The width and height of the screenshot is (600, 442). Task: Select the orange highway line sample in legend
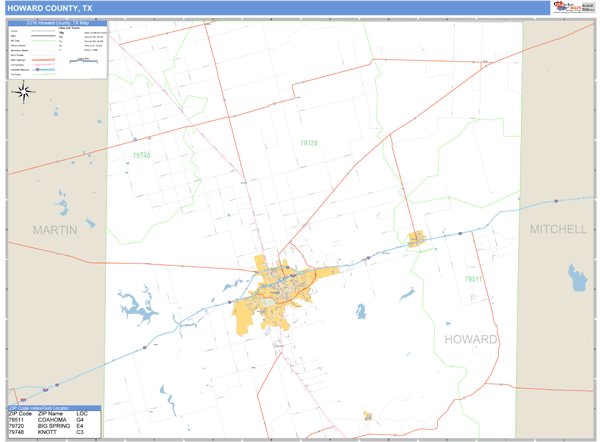click(43, 60)
